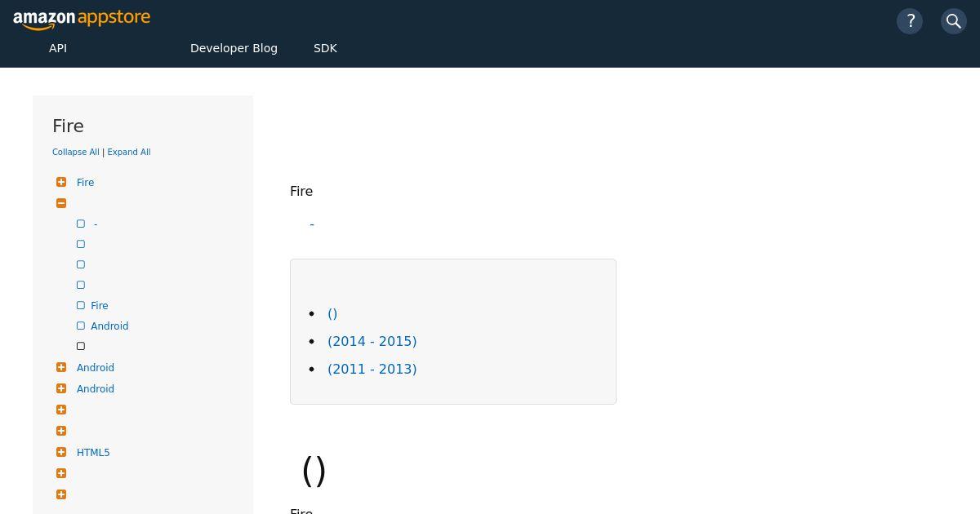980x514 pixels.
Task: Click the black square bullet of the current item
Action: [81, 346]
